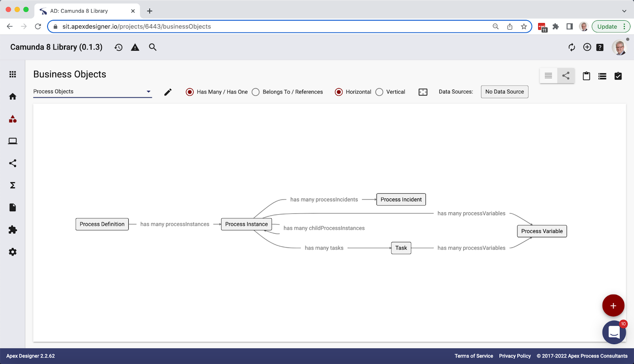634x364 pixels.
Task: Open the sigma icon in sidebar
Action: point(13,185)
